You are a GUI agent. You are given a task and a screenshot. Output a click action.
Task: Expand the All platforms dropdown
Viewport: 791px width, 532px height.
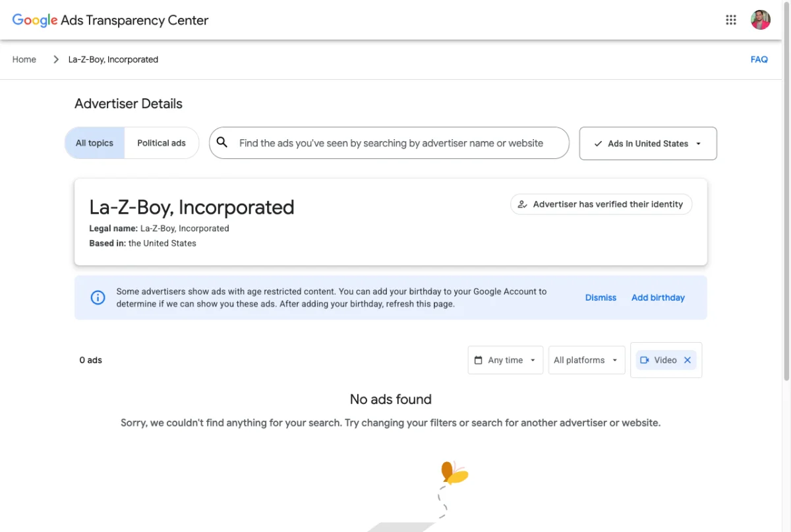[x=587, y=360]
